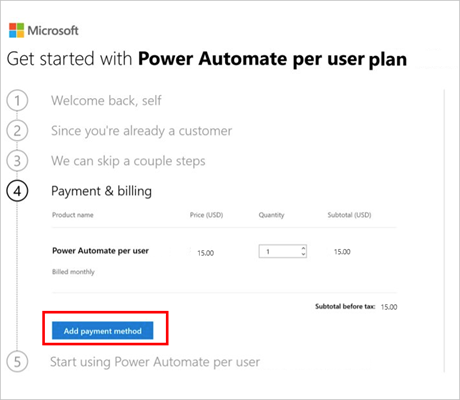Click the Add payment method button

pos(103,331)
